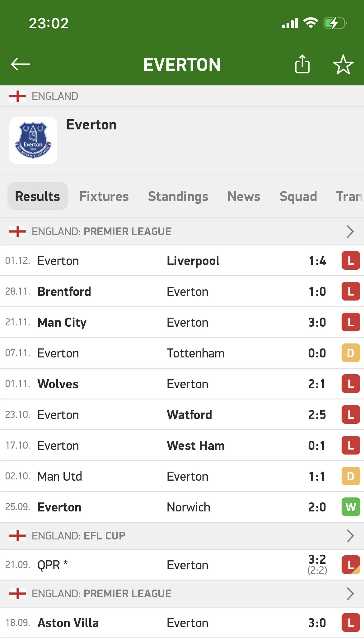Open the News tab
This screenshot has height=639, width=364.
(244, 196)
